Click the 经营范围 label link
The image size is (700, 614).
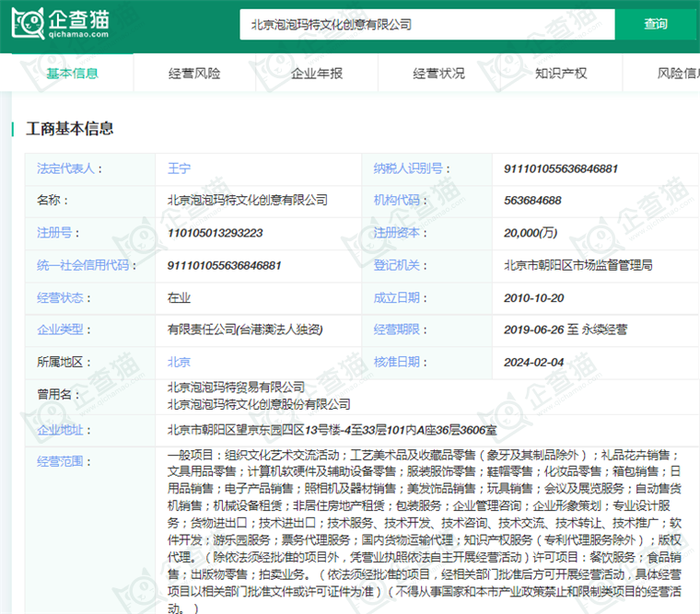pyautogui.click(x=60, y=461)
